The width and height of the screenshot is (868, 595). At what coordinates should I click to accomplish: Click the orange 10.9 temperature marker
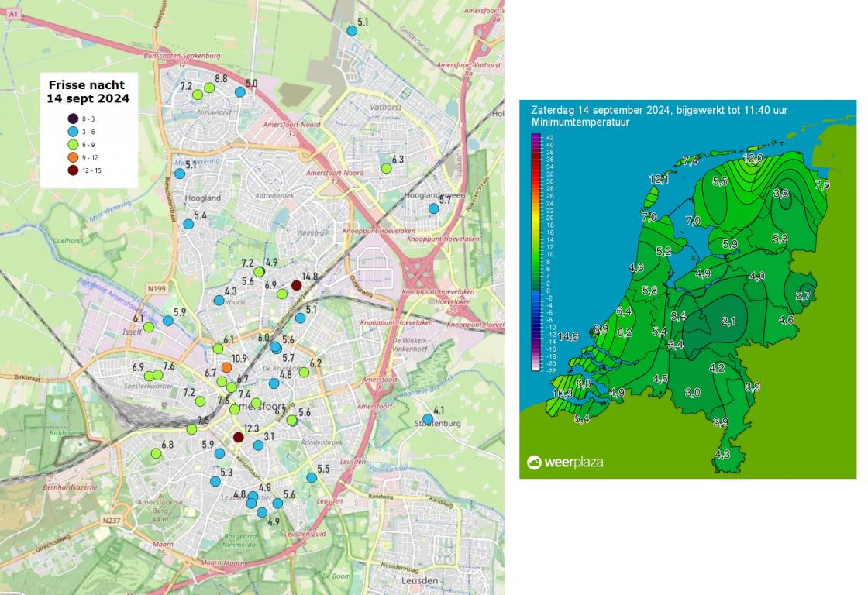tap(226, 367)
